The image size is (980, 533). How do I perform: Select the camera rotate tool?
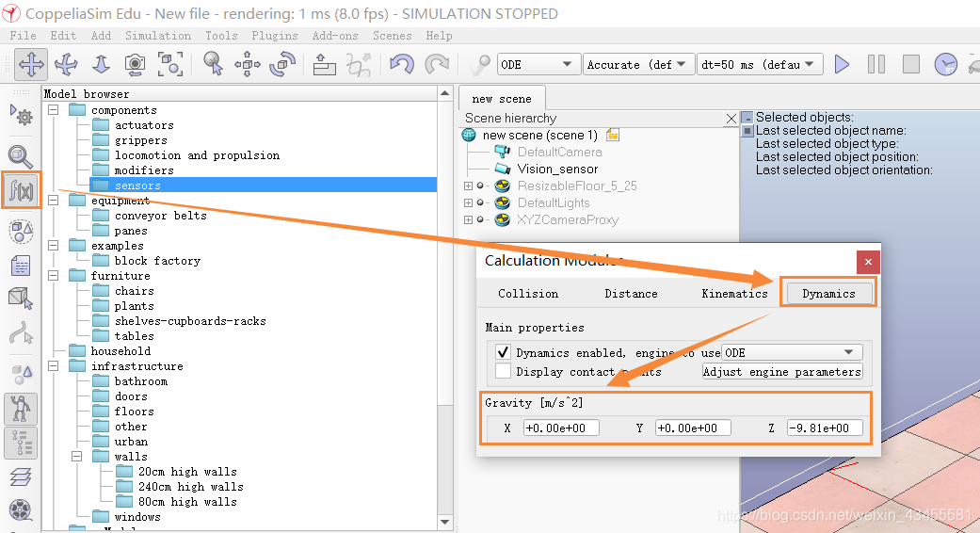point(66,64)
